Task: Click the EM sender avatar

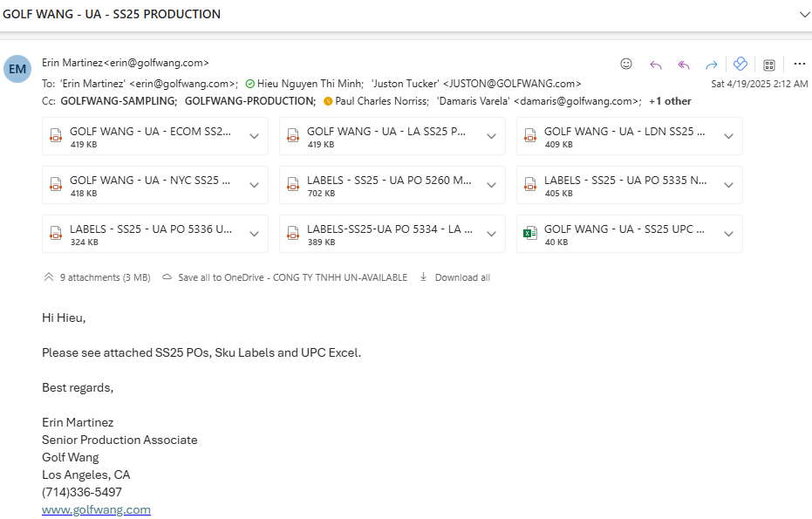Action: [17, 69]
